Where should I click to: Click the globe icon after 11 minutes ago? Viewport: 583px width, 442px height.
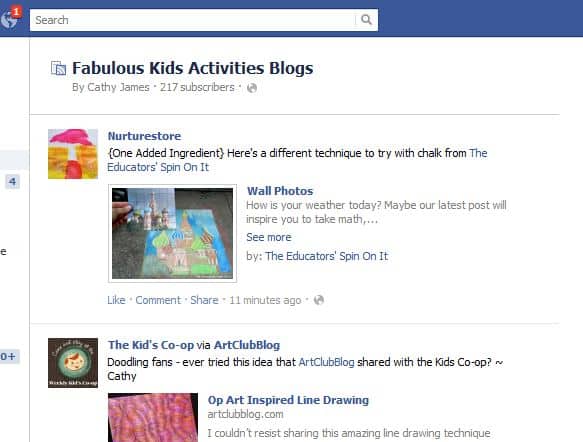(x=319, y=300)
